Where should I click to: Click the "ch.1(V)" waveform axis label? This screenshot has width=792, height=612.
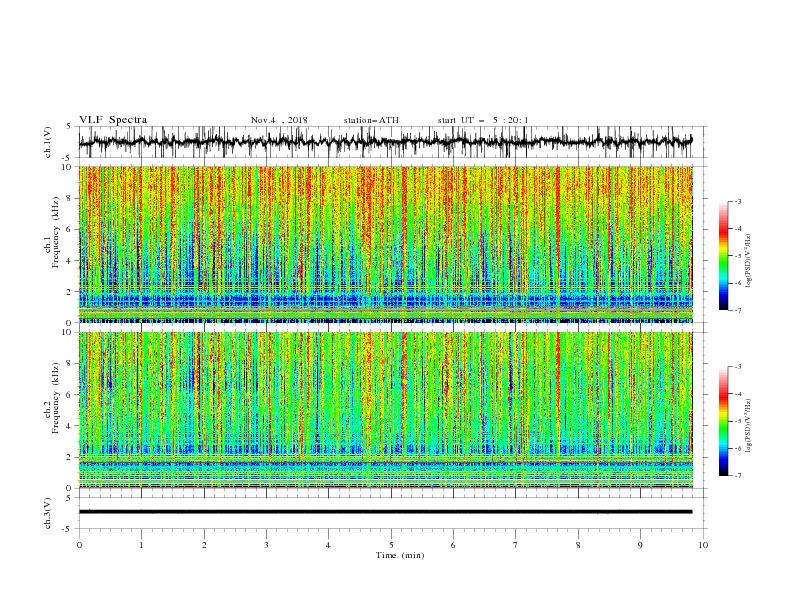[48, 142]
